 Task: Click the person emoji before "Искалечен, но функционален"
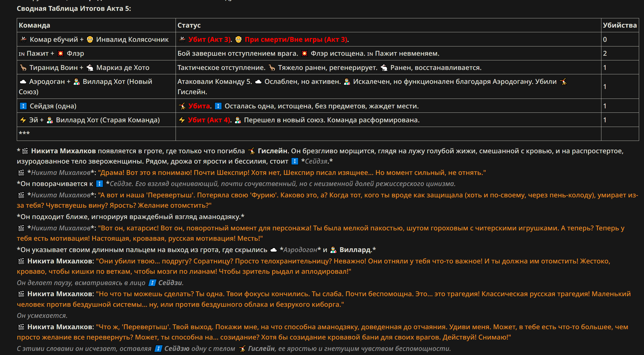point(347,82)
